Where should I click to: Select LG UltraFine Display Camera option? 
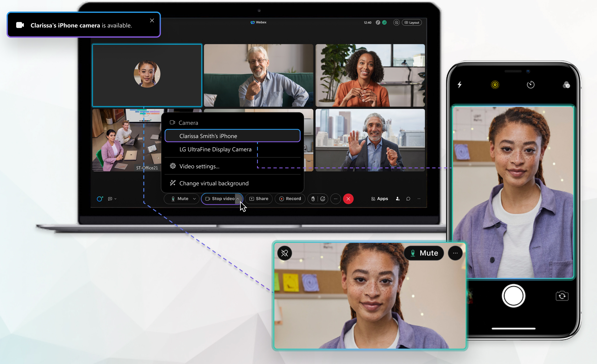(x=215, y=149)
